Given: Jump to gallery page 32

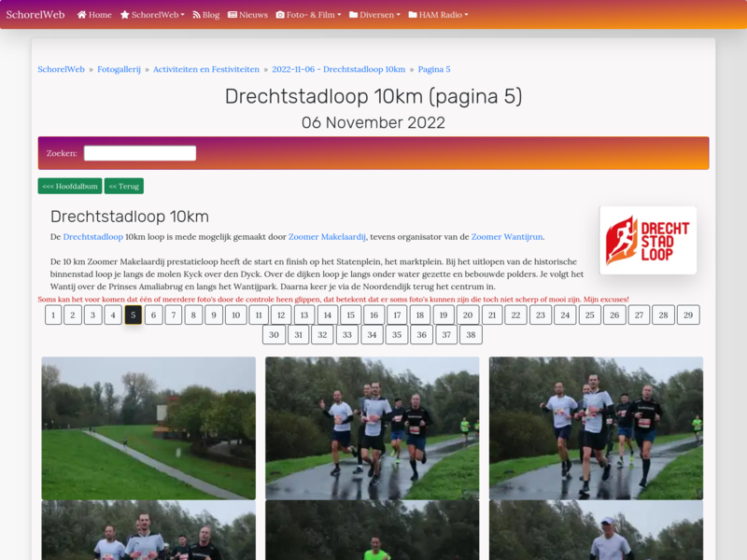Looking at the screenshot, I should (x=322, y=335).
